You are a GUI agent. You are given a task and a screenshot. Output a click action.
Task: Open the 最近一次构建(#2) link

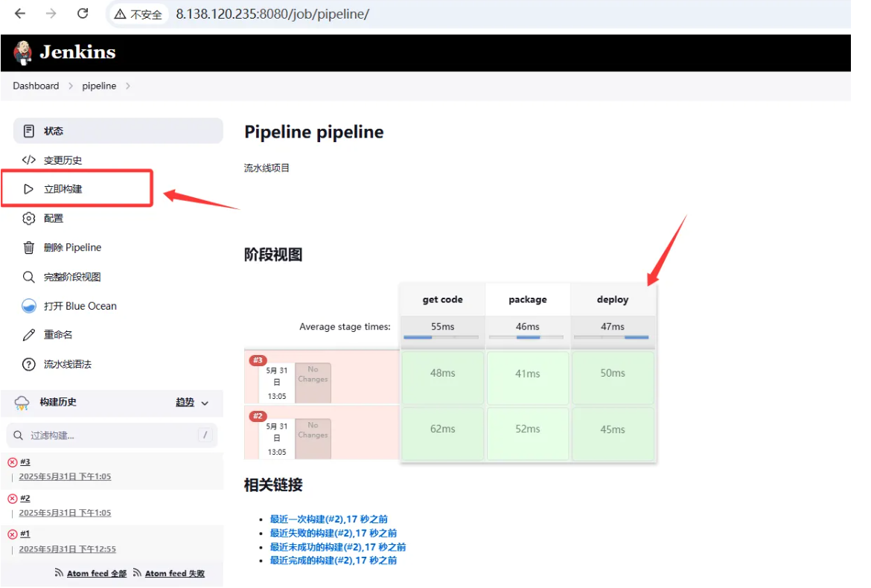pos(329,519)
